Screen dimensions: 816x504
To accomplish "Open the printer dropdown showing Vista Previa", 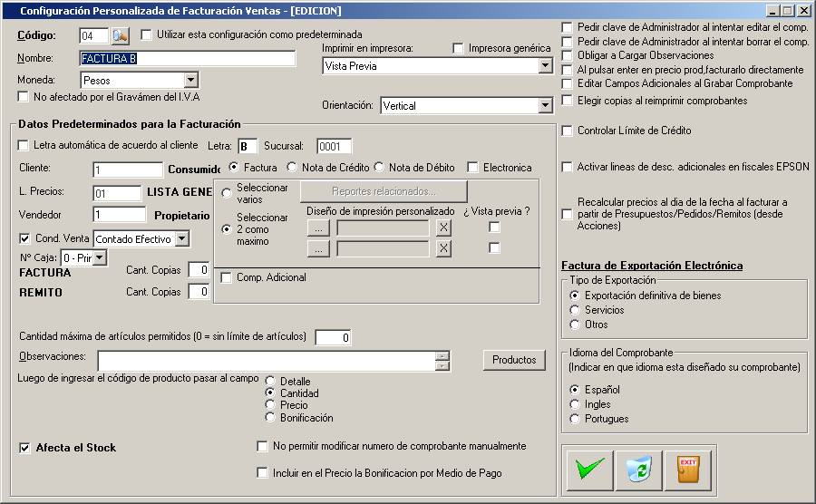I will pyautogui.click(x=545, y=65).
